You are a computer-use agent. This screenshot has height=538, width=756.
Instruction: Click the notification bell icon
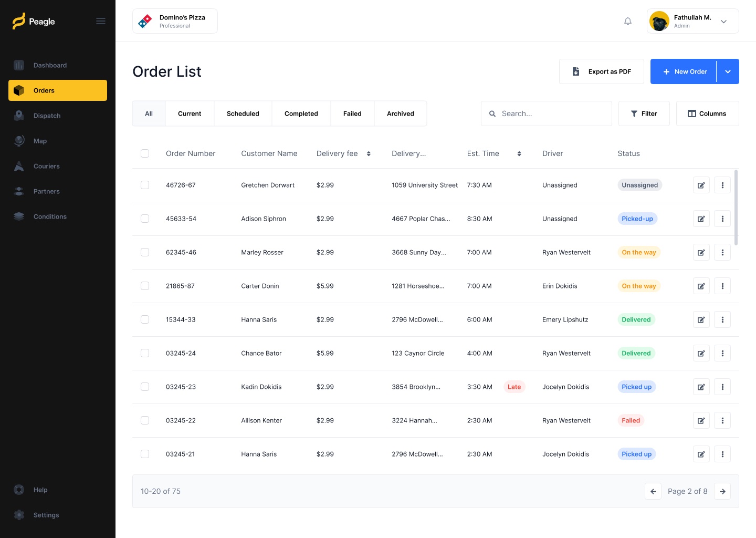click(628, 21)
